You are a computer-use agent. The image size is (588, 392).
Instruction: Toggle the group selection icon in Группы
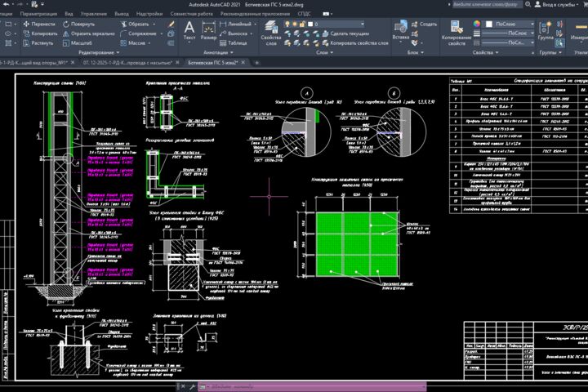559,43
